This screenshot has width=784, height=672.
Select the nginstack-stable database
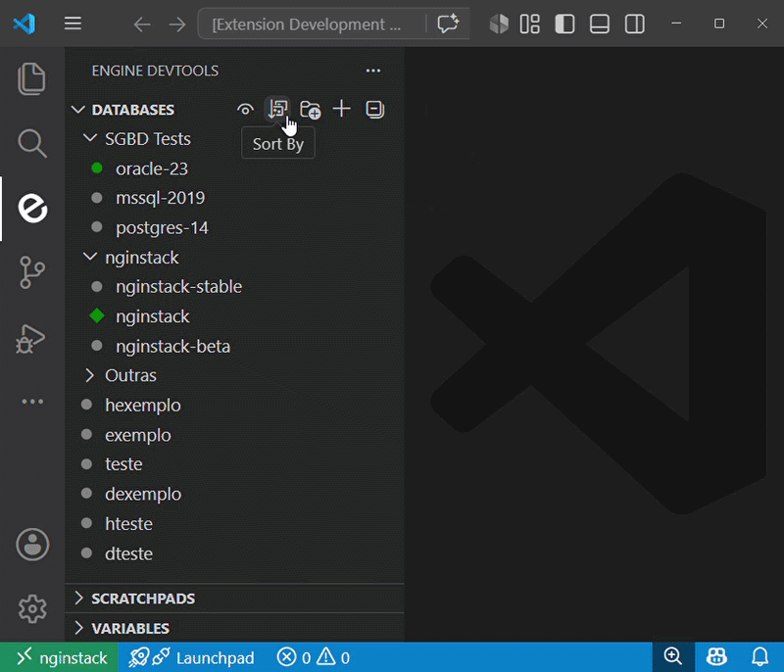[234, 287]
